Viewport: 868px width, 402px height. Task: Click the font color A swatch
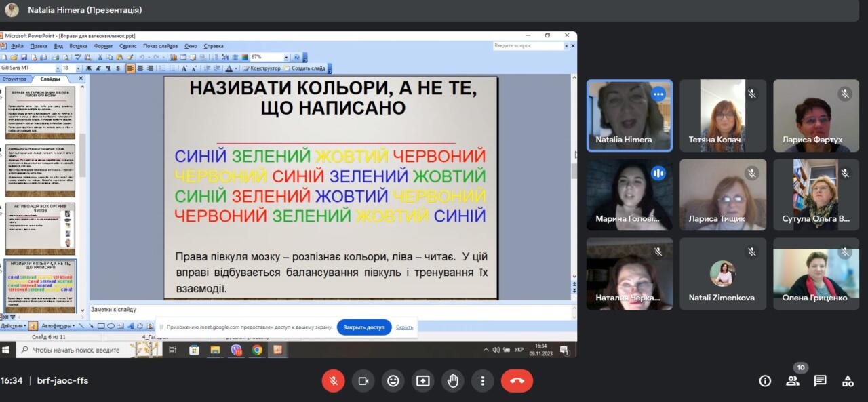coord(229,68)
